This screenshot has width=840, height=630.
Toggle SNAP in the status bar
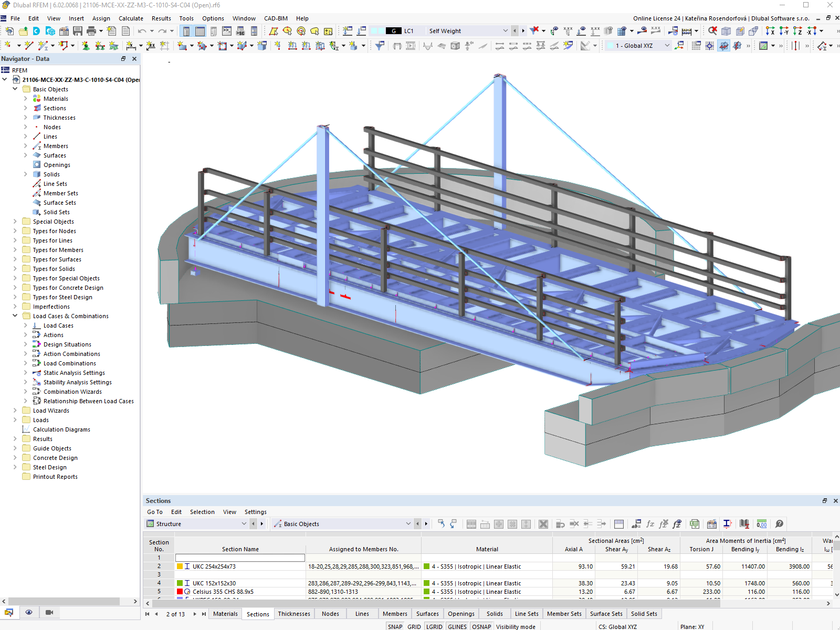pyautogui.click(x=395, y=626)
